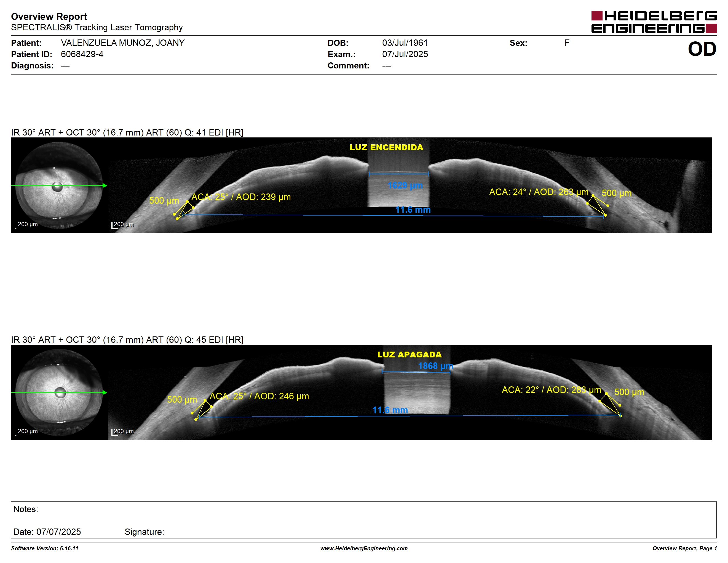Viewport: 728px width, 563px height.
Task: Click the right angle marker in the lower scan
Action: (x=610, y=405)
